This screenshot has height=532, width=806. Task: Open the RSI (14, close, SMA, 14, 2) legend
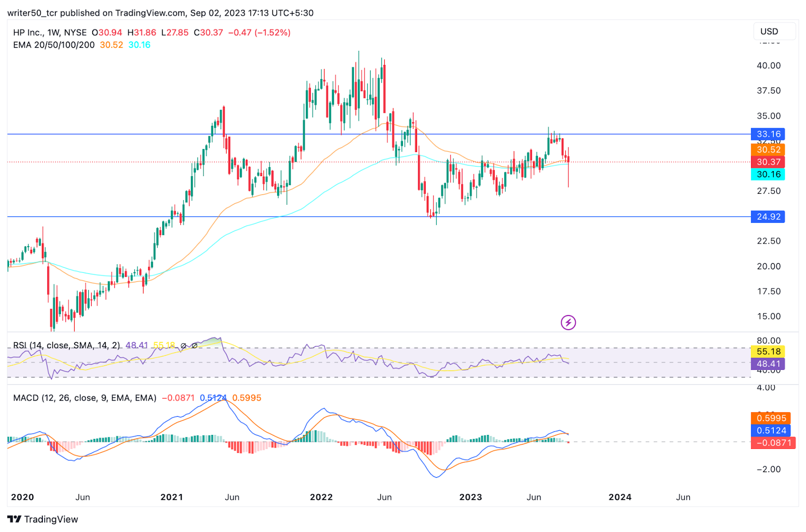[66, 345]
